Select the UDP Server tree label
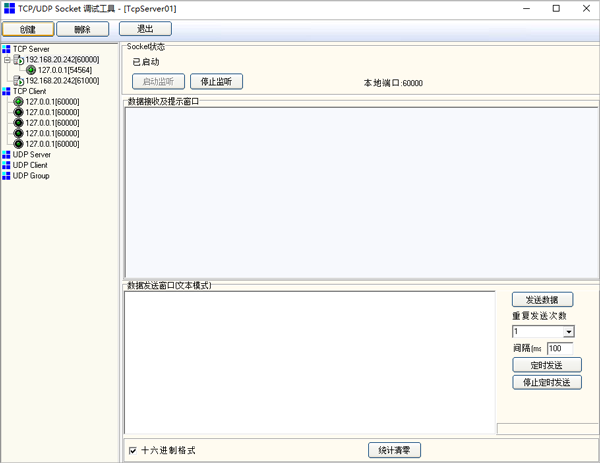This screenshot has height=463, width=600. click(32, 155)
